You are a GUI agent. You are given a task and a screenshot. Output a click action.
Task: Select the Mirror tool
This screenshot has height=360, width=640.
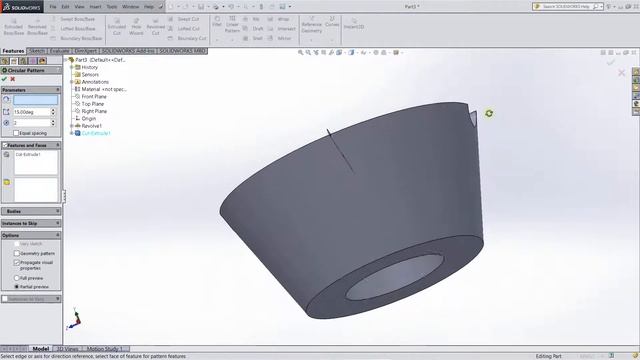click(279, 38)
